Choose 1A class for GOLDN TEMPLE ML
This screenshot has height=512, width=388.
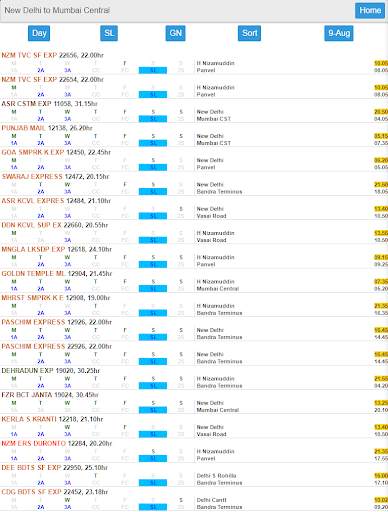(x=14, y=289)
